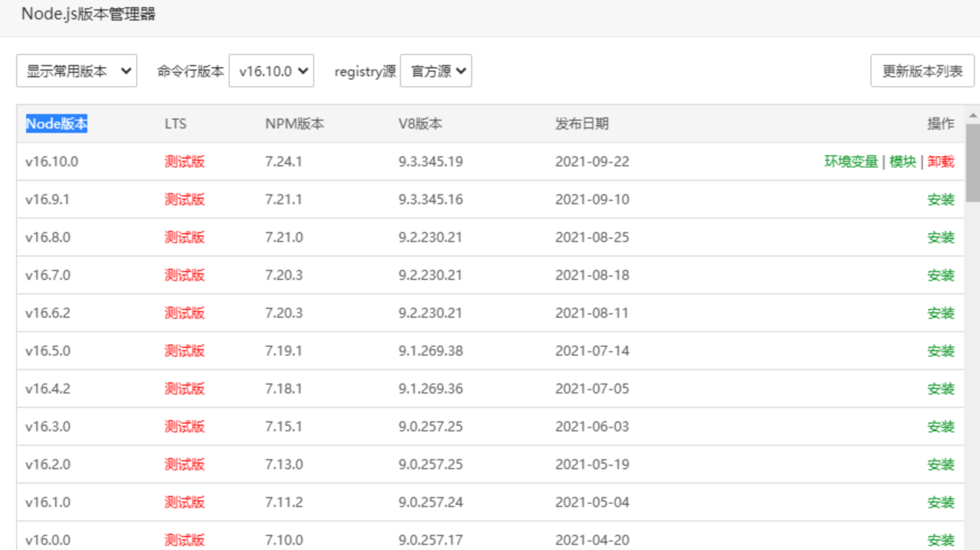This screenshot has height=550, width=980.
Task: Click 测试版 label in v16.5.0 row
Action: (185, 351)
